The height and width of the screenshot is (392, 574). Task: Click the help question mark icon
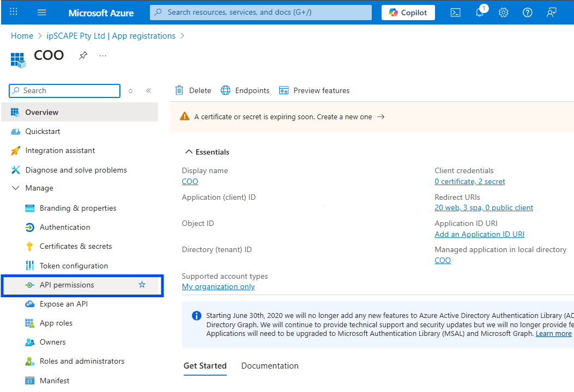pyautogui.click(x=527, y=13)
